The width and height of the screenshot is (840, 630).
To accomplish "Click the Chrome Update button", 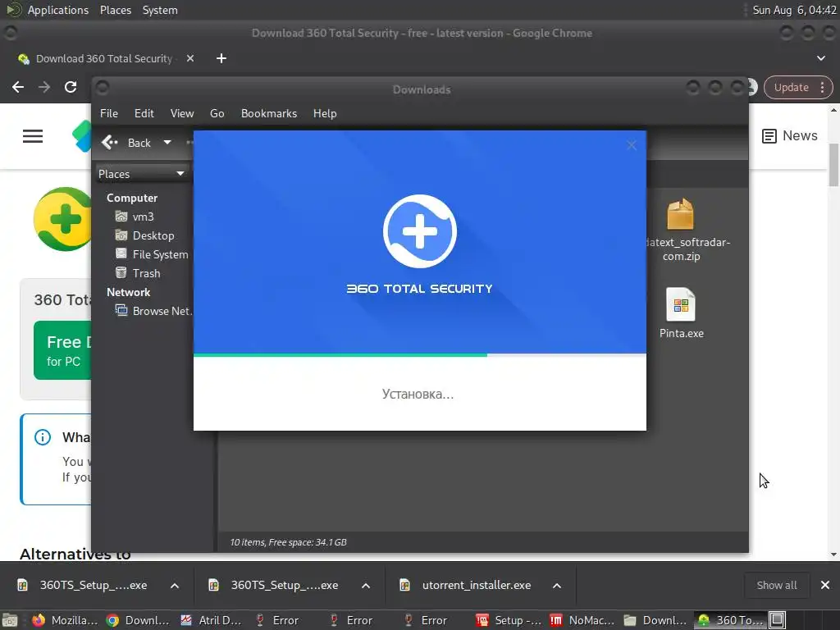I will (792, 87).
